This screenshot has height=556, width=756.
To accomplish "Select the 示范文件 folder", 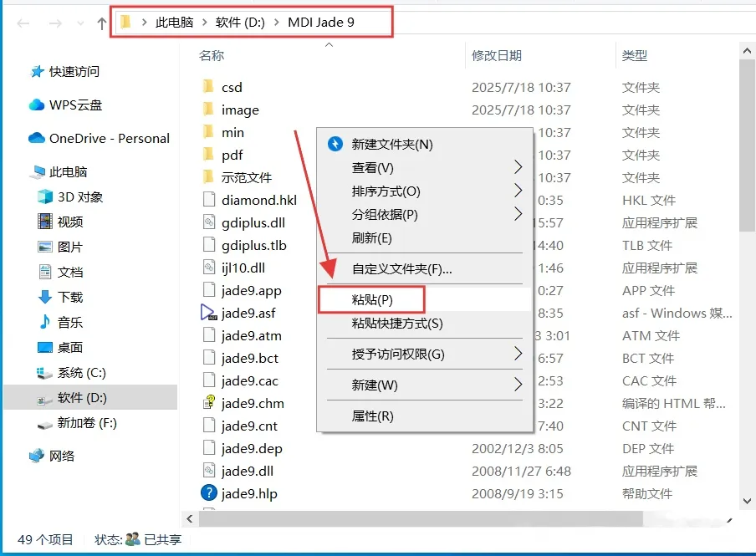I will [238, 177].
